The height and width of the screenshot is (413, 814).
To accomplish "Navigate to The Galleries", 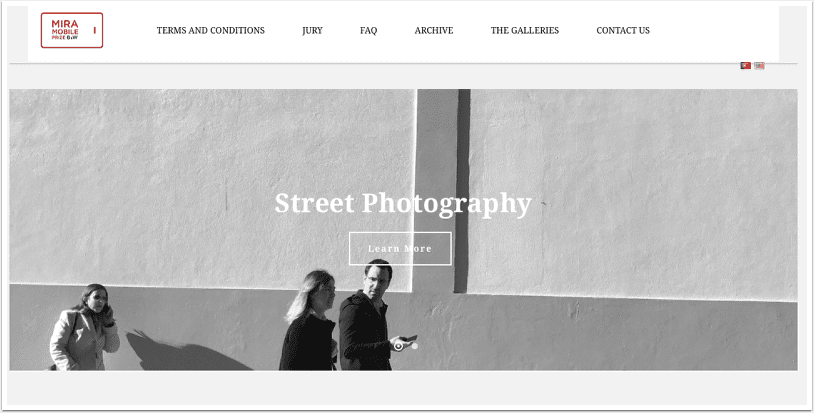I will [525, 31].
